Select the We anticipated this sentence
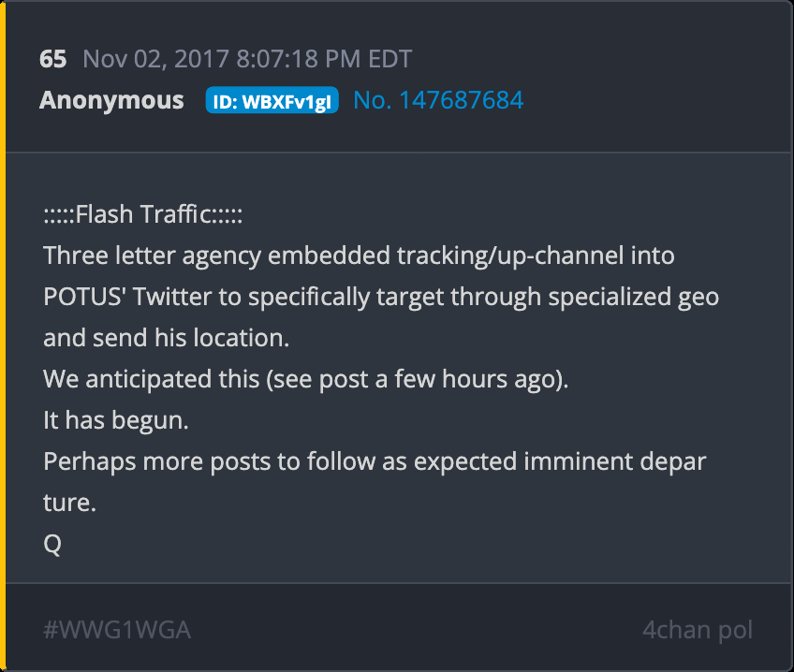 pos(306,379)
